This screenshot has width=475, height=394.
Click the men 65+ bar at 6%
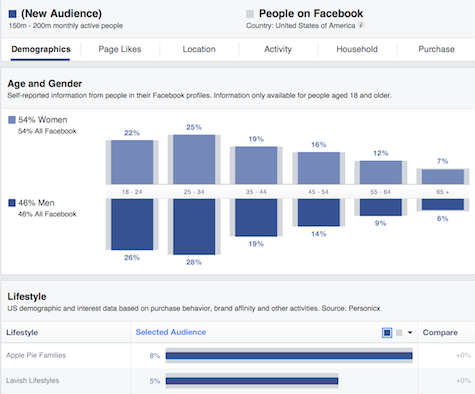point(443,204)
